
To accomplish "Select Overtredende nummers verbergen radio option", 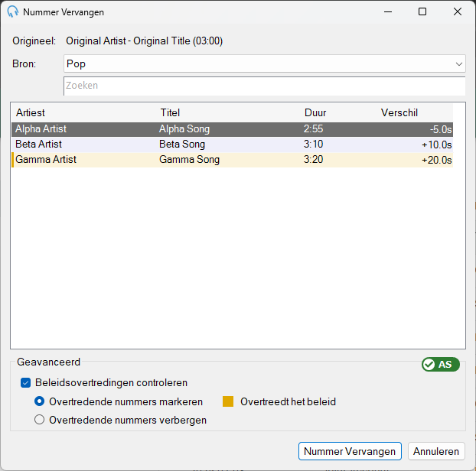I will [x=40, y=420].
